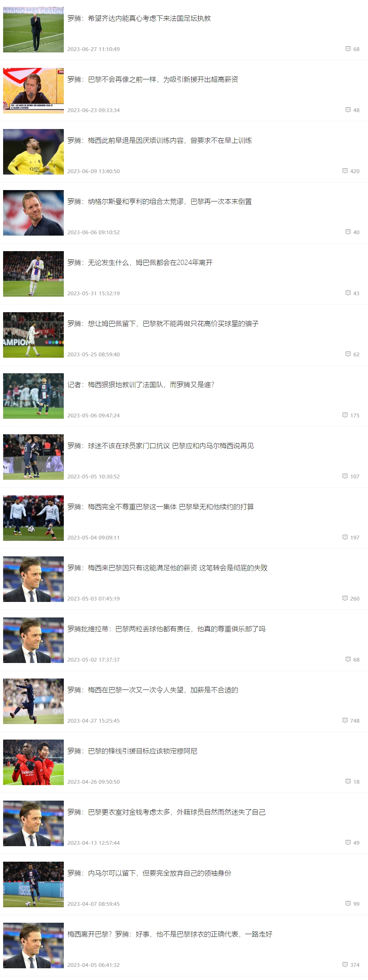This screenshot has width=368, height=980.
Task: Click the comment icon showing 107 comments
Action: tap(345, 476)
